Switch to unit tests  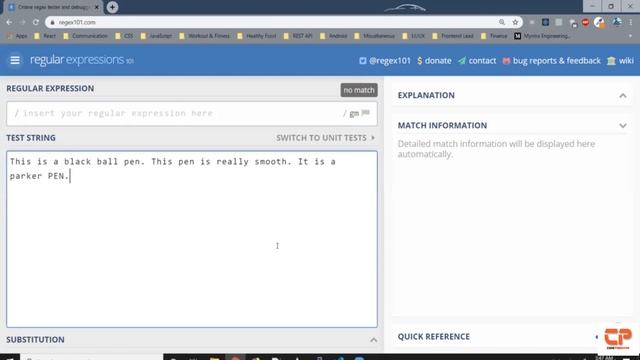coord(325,138)
